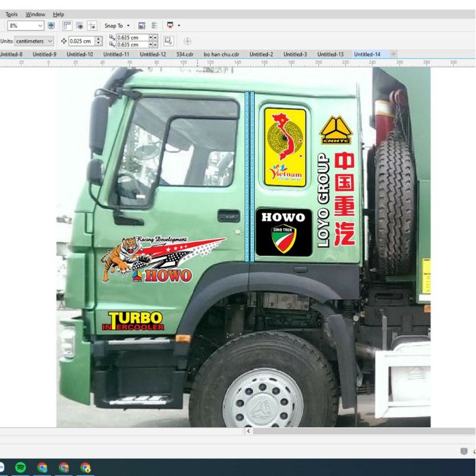Toggle the Show Rulers button
The height and width of the screenshot is (476, 476).
[x=67, y=26]
